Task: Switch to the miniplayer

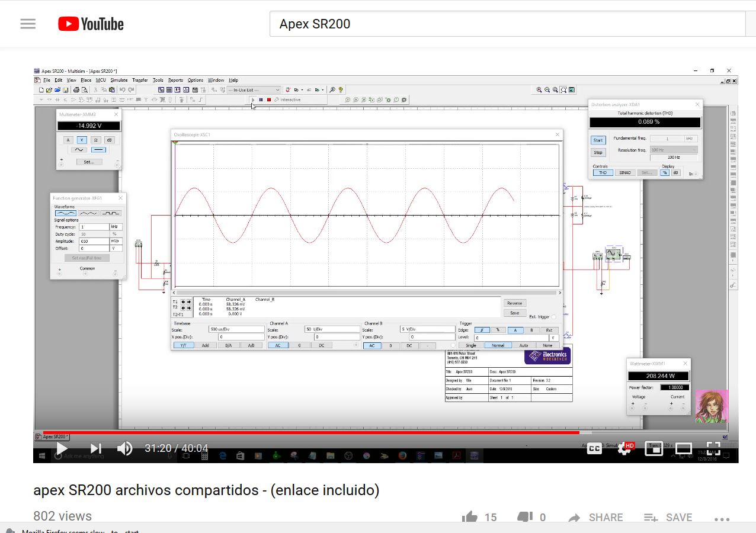Action: click(x=654, y=448)
